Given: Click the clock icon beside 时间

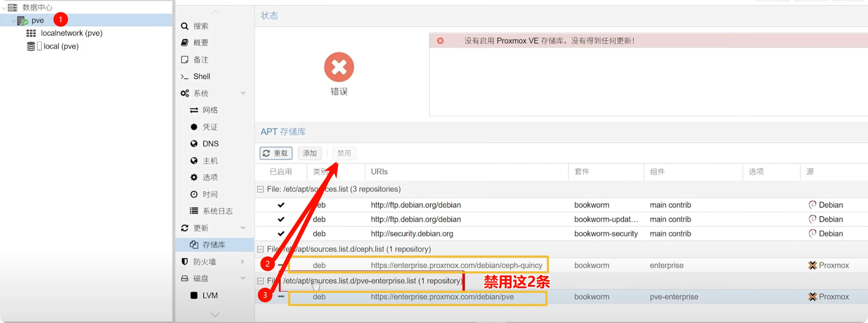Looking at the screenshot, I should [194, 194].
